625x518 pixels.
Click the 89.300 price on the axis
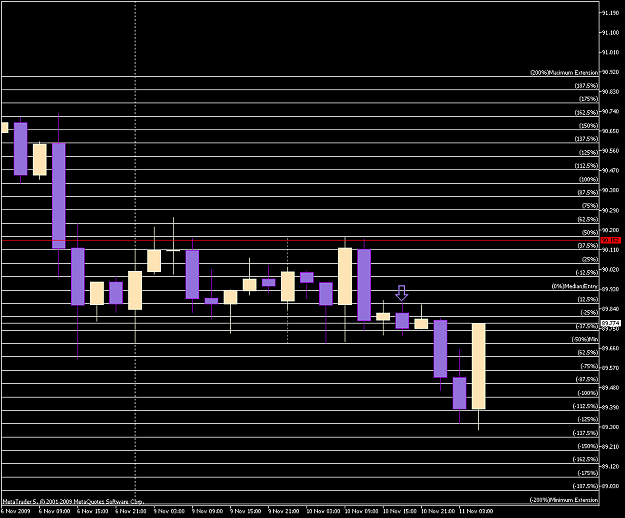click(610, 427)
